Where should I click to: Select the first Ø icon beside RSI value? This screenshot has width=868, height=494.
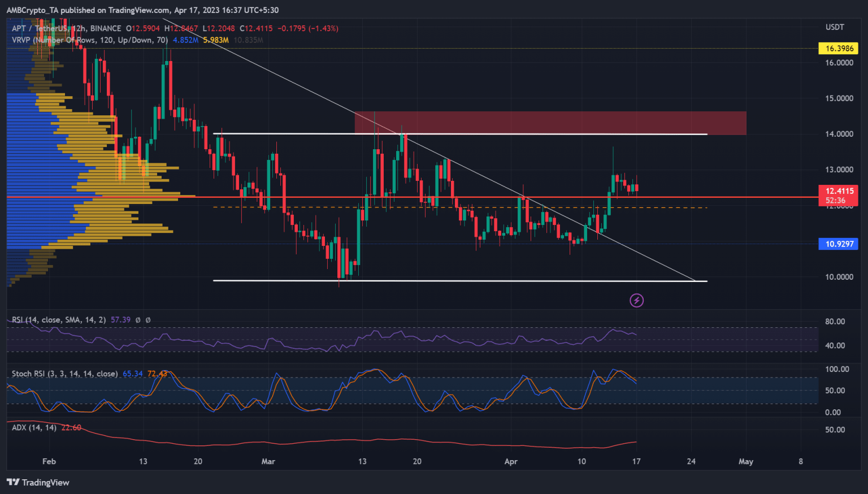tap(137, 320)
